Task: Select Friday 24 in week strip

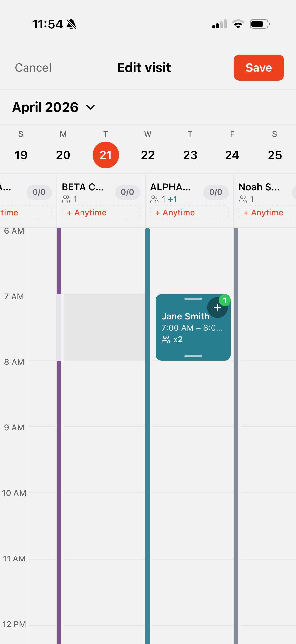Action: (x=232, y=155)
